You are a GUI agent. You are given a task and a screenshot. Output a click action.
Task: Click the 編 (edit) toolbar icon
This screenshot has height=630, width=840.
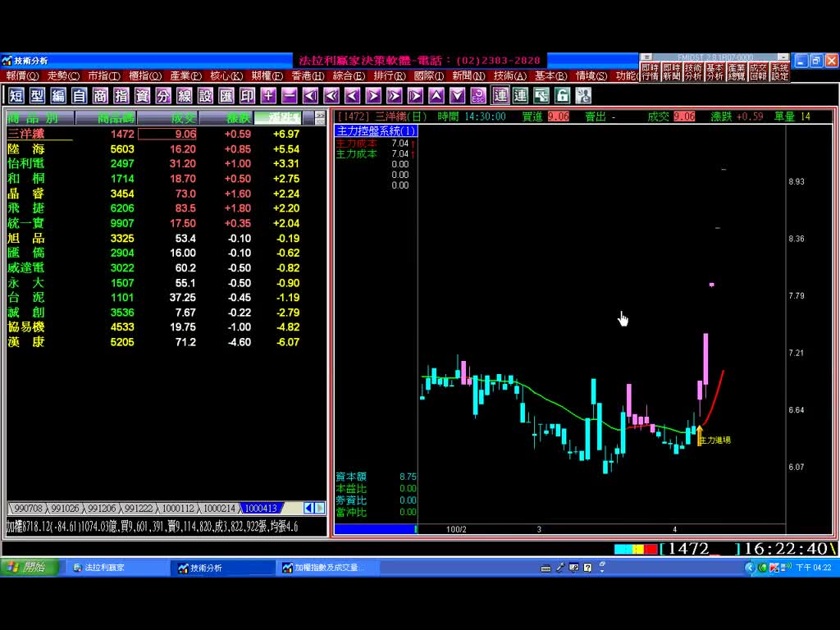coord(58,96)
